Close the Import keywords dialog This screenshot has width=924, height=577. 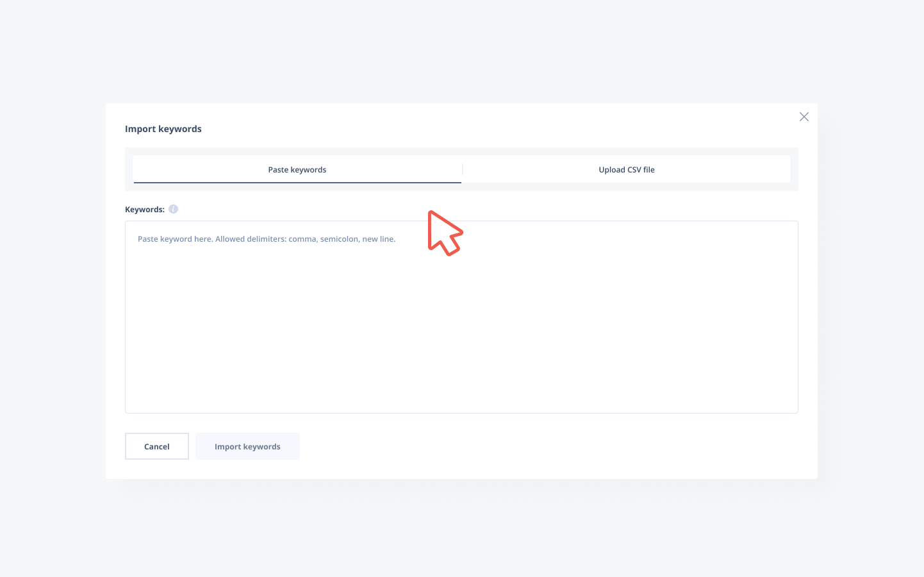coord(804,117)
